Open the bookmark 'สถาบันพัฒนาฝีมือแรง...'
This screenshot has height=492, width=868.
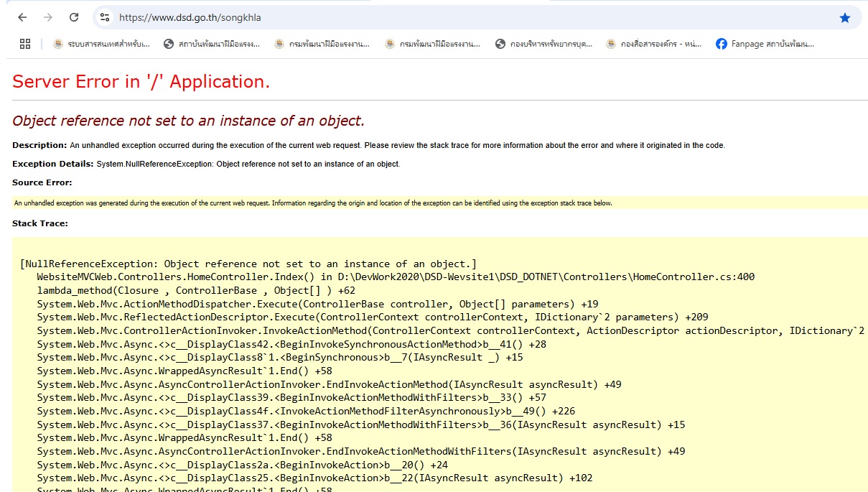point(212,44)
